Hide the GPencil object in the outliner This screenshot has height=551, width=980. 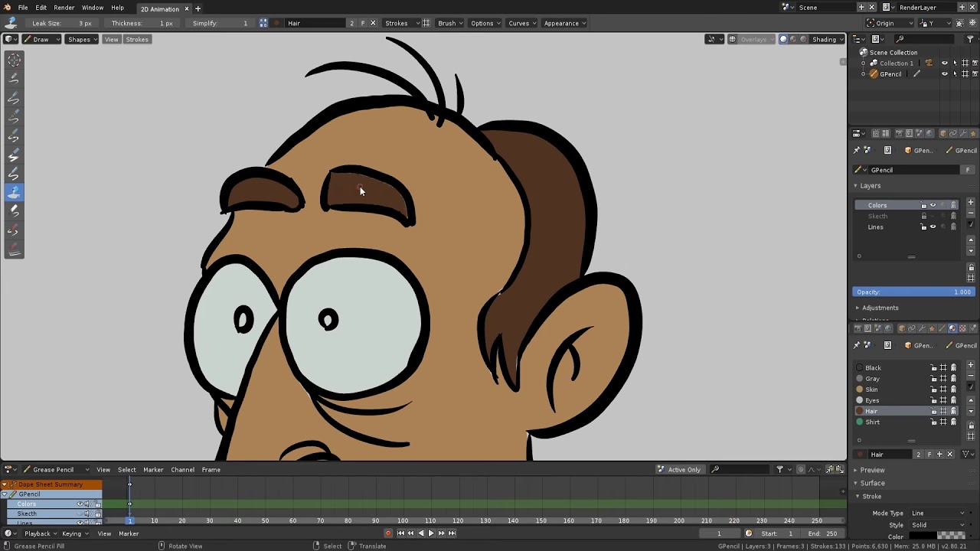944,74
